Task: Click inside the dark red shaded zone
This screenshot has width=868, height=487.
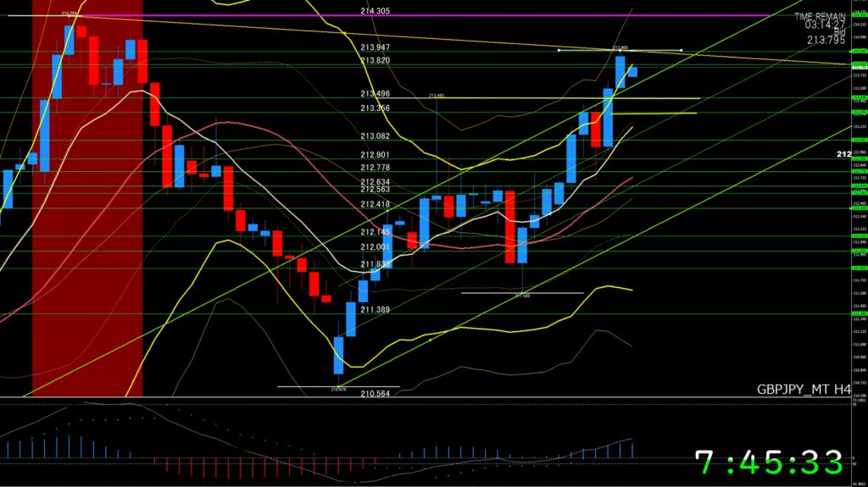Action: pos(86,254)
